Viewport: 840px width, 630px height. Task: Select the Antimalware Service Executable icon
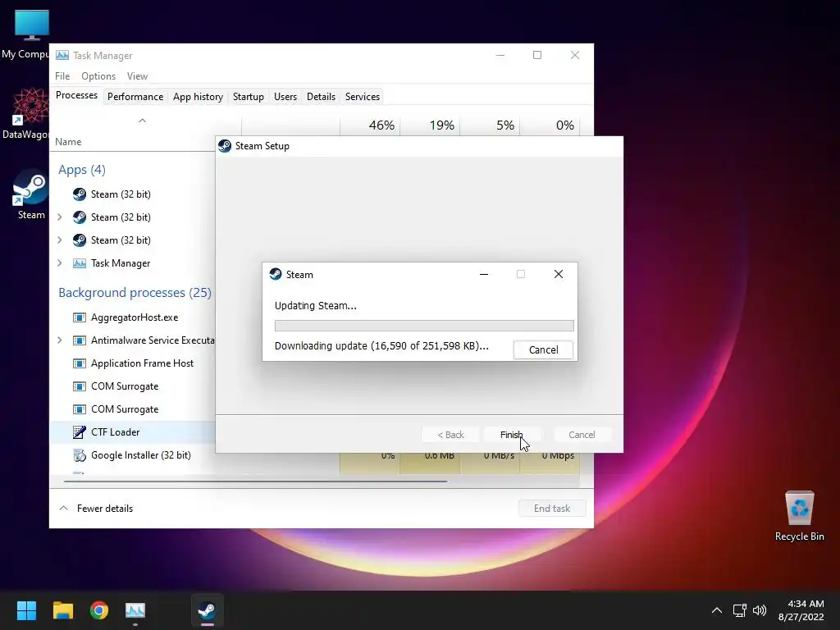(x=80, y=340)
